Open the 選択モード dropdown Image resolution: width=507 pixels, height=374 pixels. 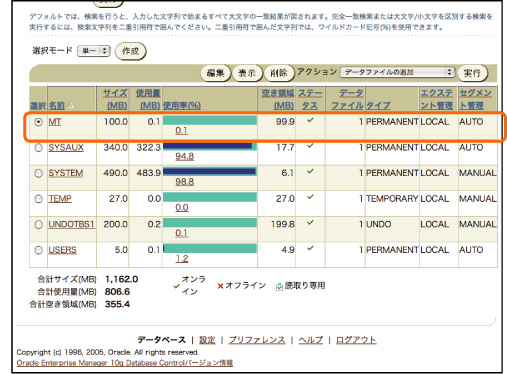tap(94, 51)
